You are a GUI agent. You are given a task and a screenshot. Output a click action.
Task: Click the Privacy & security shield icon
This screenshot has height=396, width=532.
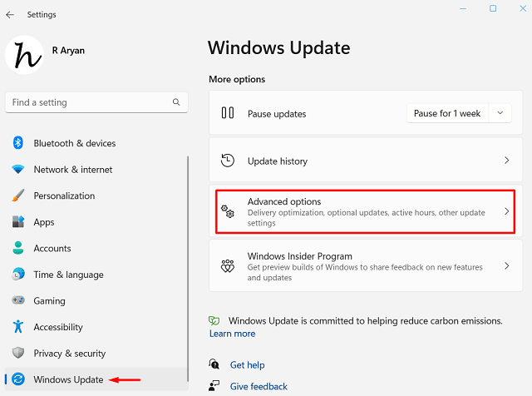click(17, 354)
